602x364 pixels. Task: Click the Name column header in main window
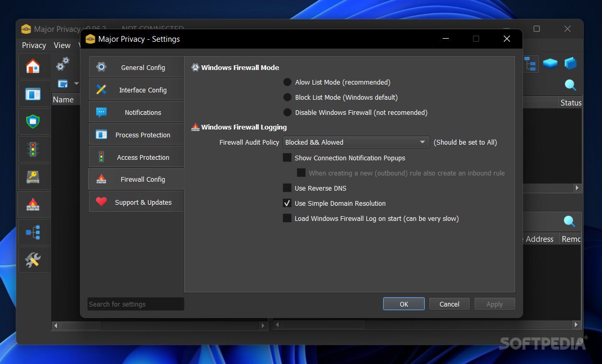point(65,100)
